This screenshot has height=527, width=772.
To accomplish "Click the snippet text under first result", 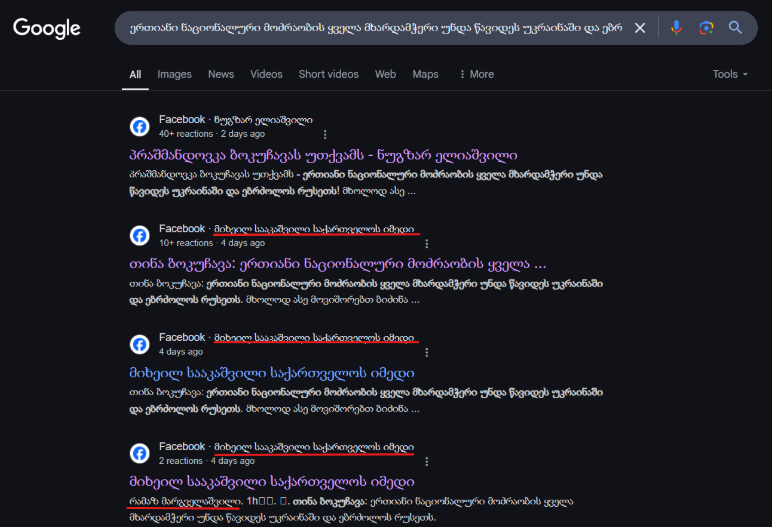I will pos(366,183).
